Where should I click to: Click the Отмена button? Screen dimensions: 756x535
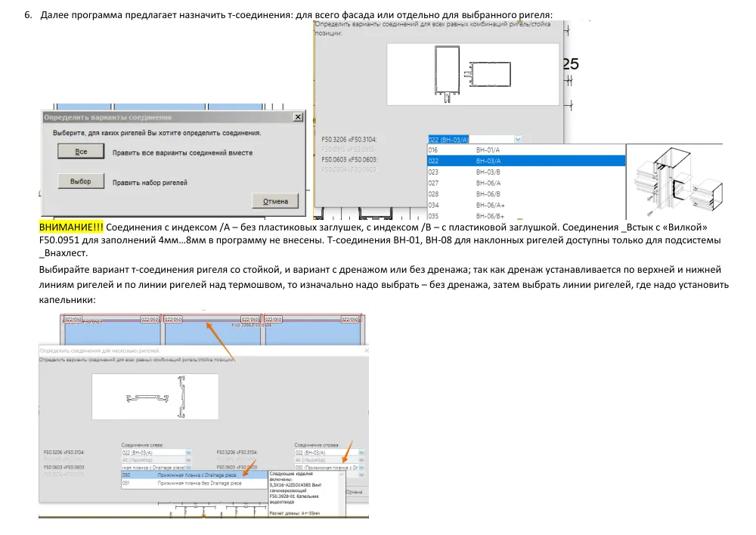275,202
